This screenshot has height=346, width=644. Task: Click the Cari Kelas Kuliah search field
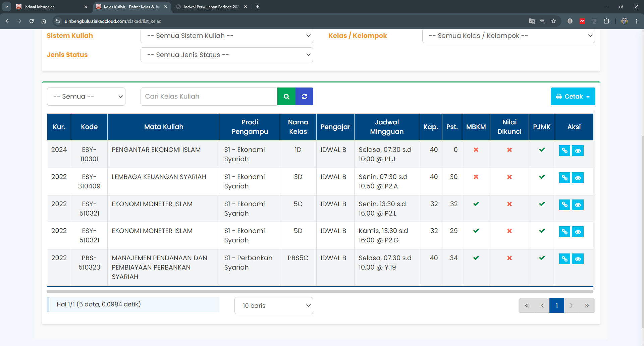(209, 97)
